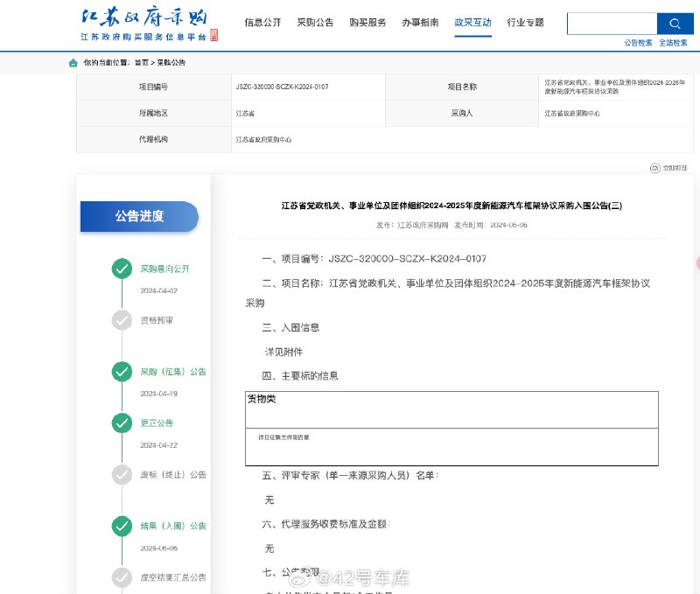Open the 信息公开 menu
Screen dimensions: 700x594
(x=263, y=23)
